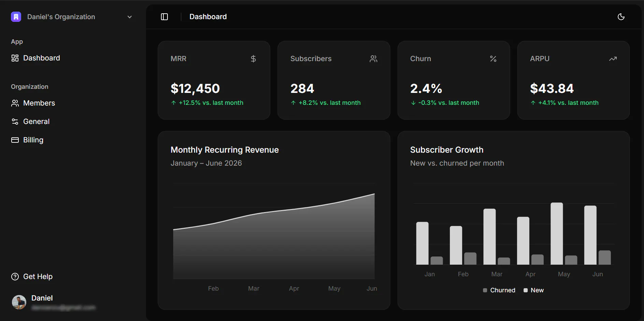Click the April New subscribers bar

pyautogui.click(x=523, y=241)
